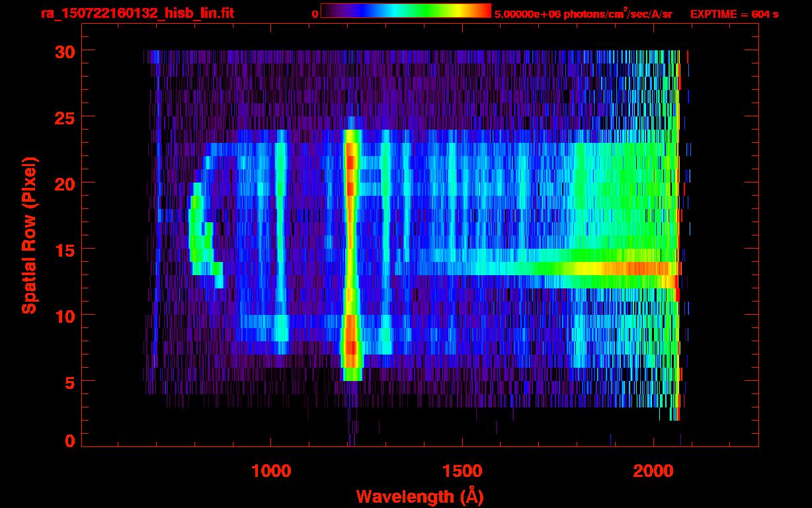The image size is (812, 508).
Task: Click the colorbar minimum 0 label
Action: point(315,14)
